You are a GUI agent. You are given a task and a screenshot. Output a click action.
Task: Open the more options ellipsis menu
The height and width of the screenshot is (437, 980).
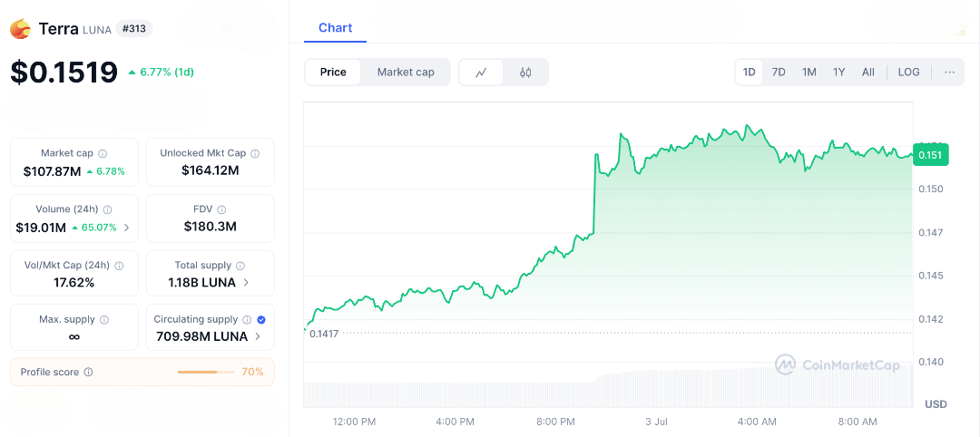[949, 73]
